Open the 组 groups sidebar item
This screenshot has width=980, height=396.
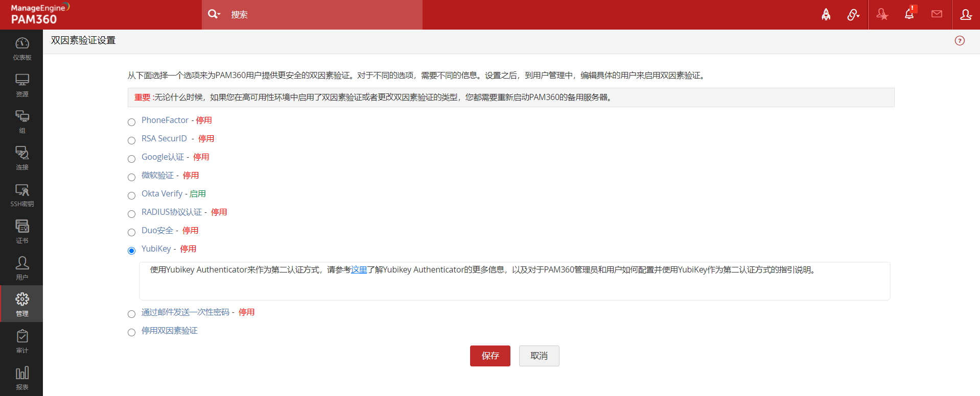click(21, 122)
